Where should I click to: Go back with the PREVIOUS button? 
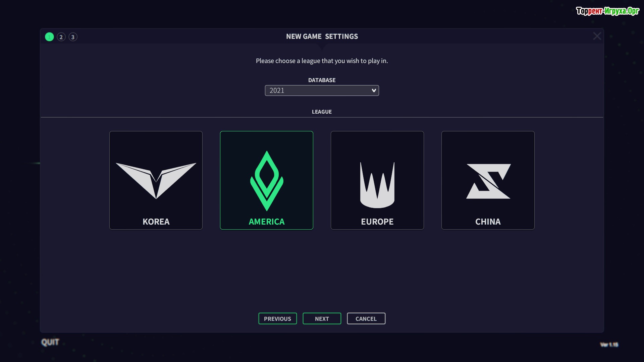click(277, 318)
